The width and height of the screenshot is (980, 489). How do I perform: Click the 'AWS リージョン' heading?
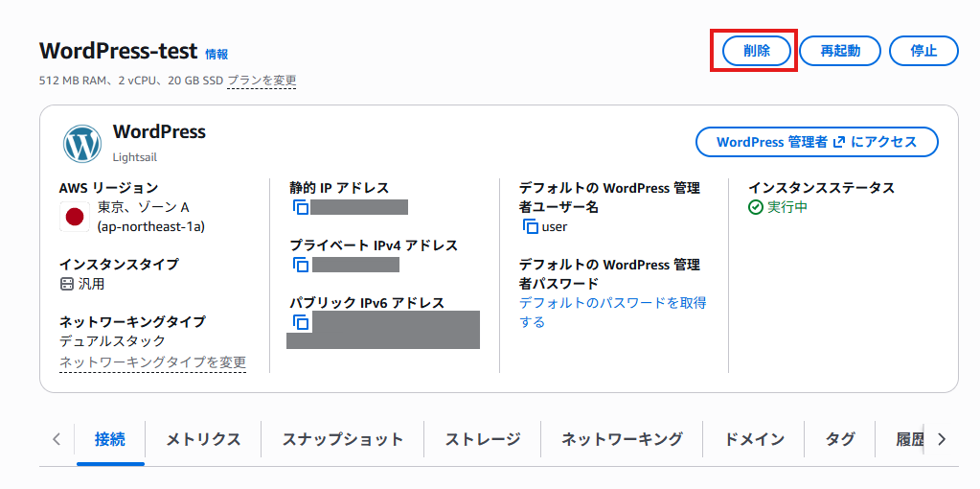[109, 188]
